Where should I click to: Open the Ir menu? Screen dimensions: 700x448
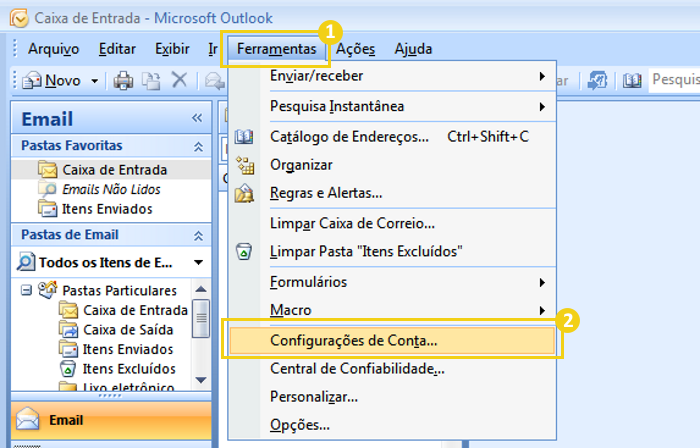coord(213,49)
